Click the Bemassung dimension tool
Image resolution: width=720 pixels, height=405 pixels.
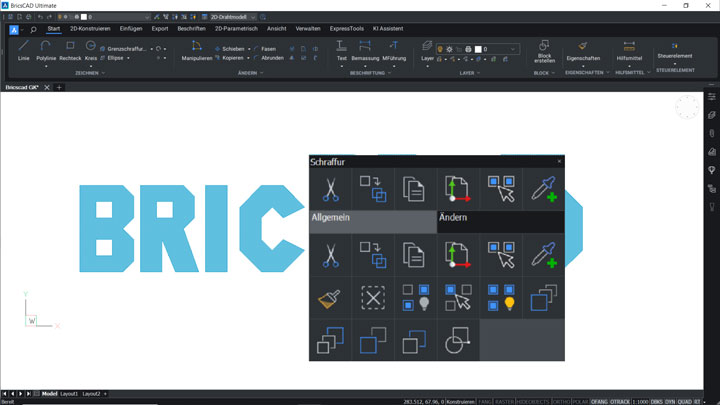point(365,51)
